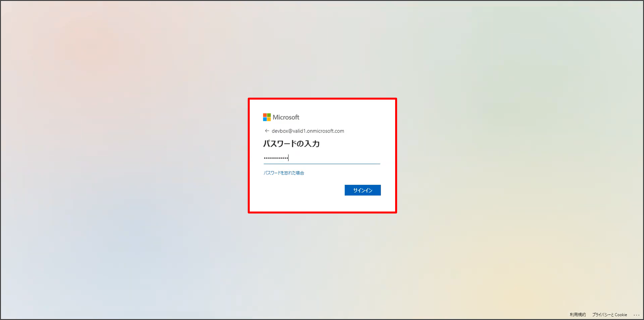Focus the password input field
Viewport: 644px width, 320px height.
pyautogui.click(x=322, y=158)
